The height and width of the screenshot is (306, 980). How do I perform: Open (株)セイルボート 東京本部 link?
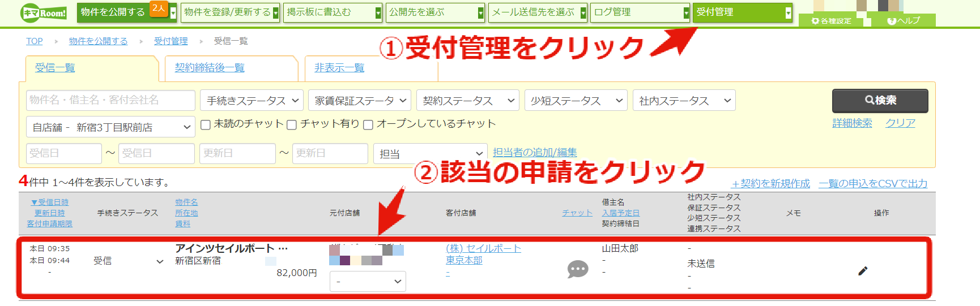click(x=483, y=254)
